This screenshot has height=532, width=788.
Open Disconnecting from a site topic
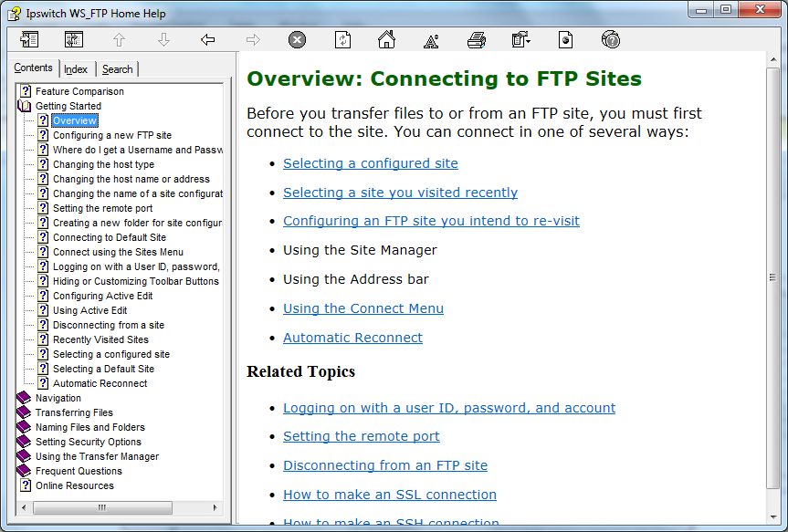(x=109, y=325)
